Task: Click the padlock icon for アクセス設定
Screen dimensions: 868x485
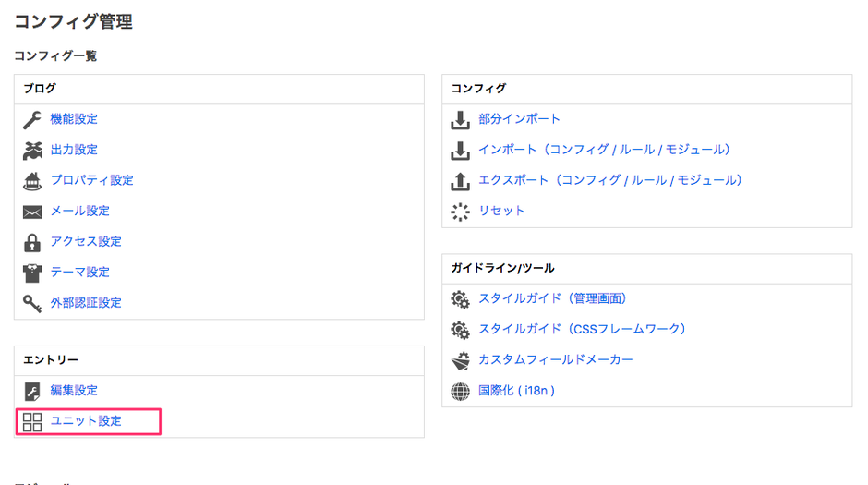Action: coord(32,242)
